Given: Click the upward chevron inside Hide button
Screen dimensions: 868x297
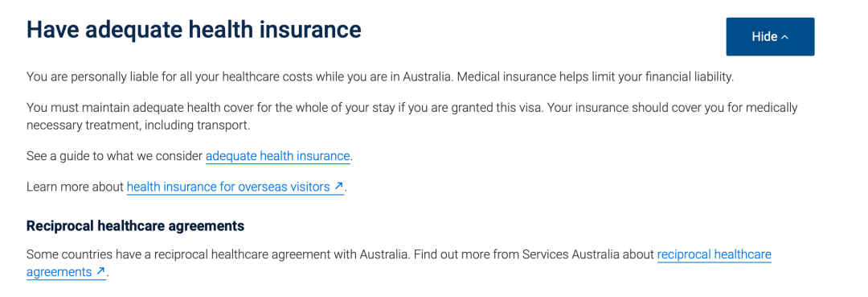Looking at the screenshot, I should (784, 37).
